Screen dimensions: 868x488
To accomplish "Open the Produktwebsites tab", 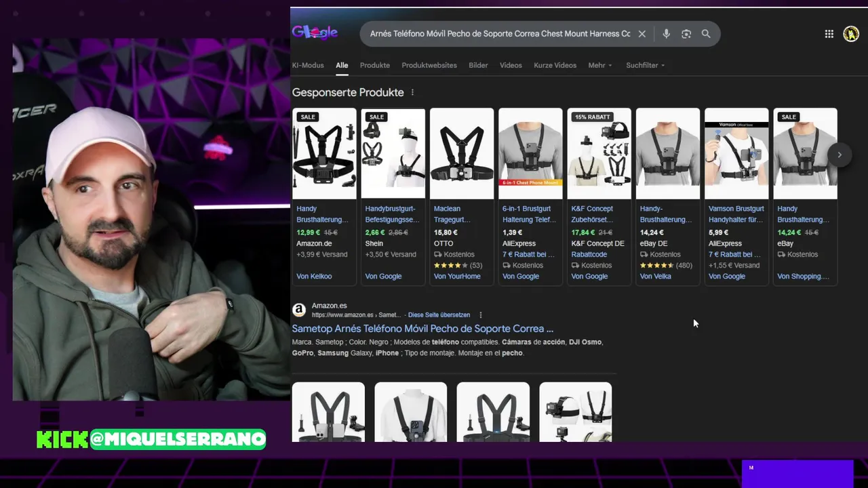I will coord(429,65).
